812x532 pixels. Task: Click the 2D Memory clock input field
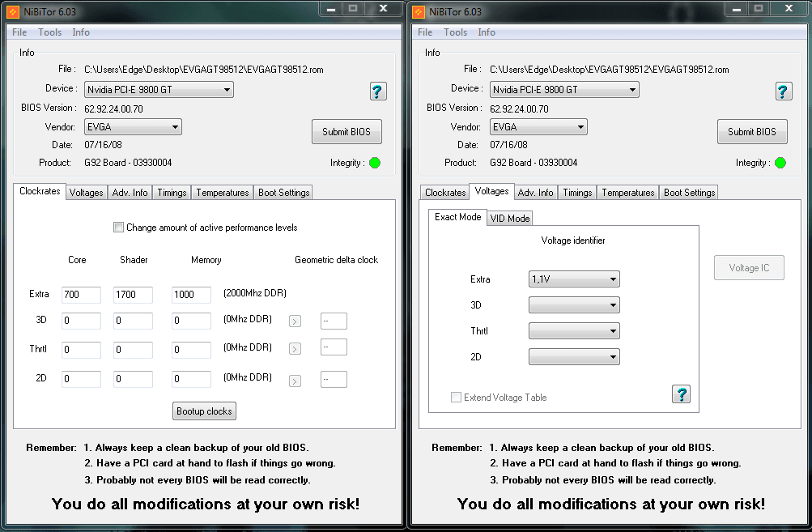[x=191, y=379]
